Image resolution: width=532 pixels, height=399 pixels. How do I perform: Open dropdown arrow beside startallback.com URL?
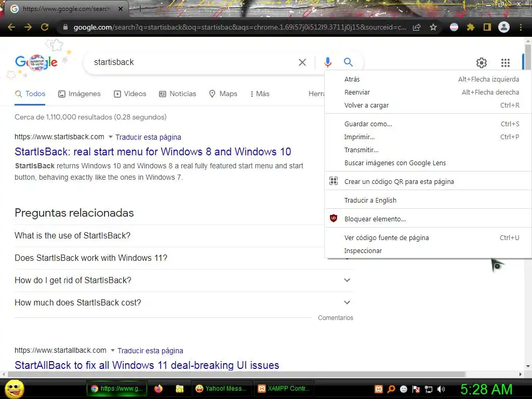click(113, 351)
